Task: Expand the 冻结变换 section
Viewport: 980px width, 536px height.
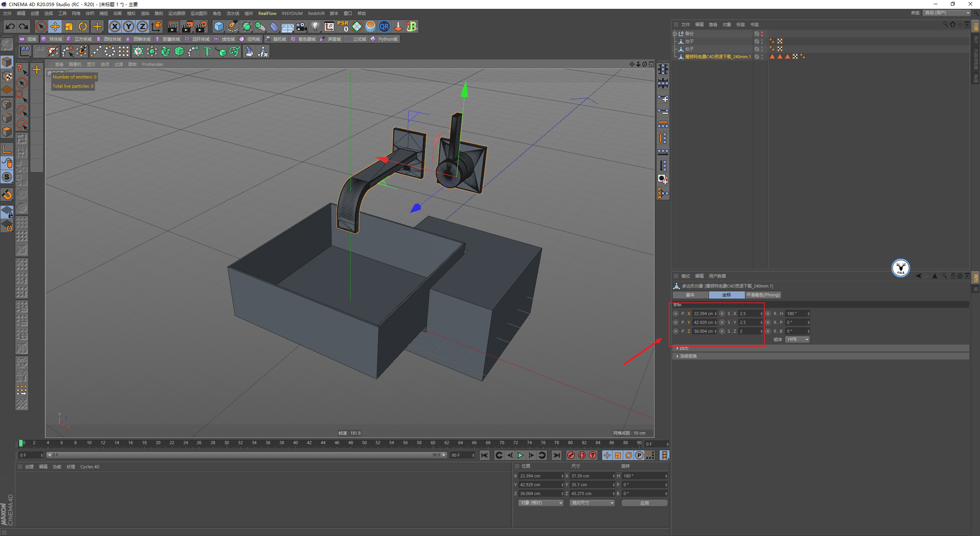Action: pos(688,356)
